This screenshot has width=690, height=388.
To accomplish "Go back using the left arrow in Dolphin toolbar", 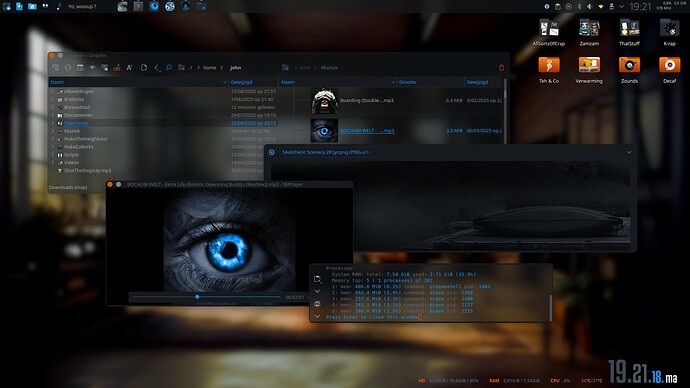I will click(156, 68).
